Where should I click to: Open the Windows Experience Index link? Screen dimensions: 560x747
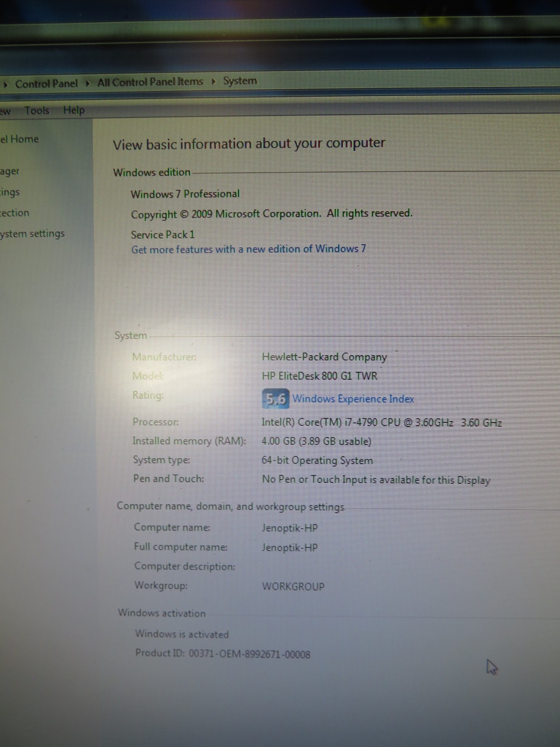(353, 399)
